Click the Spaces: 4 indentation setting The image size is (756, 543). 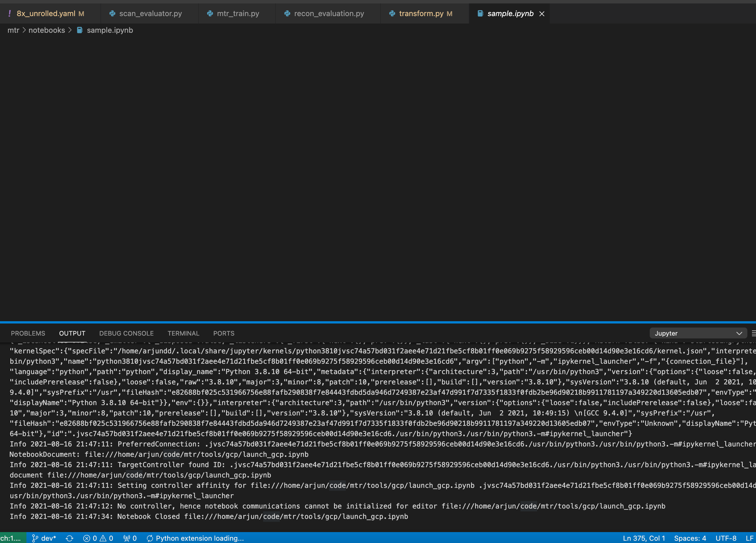[690, 538]
